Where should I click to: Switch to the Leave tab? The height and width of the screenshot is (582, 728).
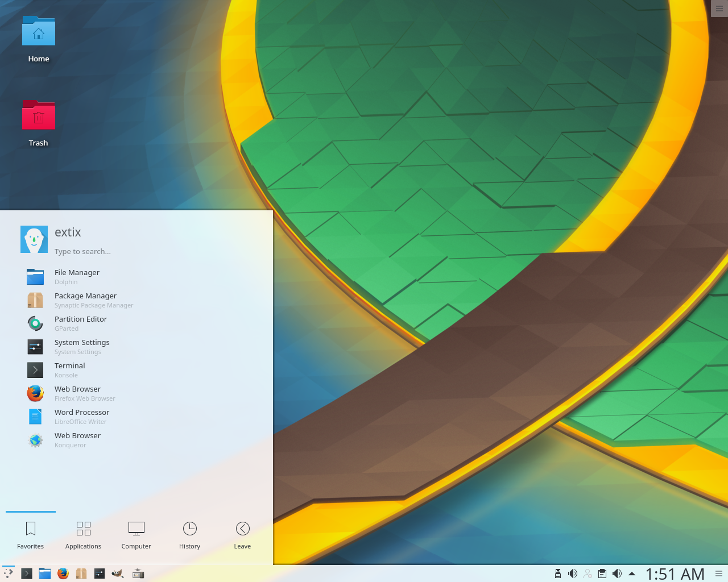point(242,535)
